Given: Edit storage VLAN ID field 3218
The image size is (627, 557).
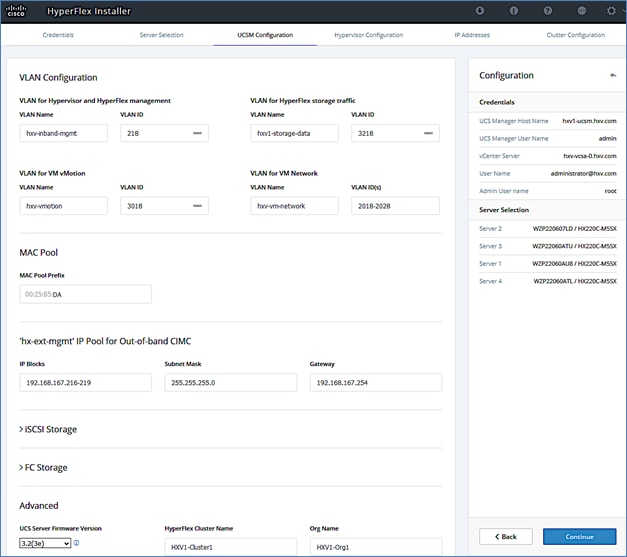Looking at the screenshot, I should coord(395,133).
